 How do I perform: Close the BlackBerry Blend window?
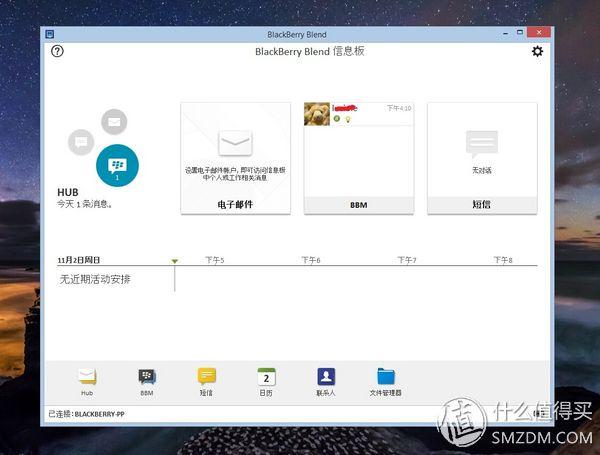pos(539,33)
